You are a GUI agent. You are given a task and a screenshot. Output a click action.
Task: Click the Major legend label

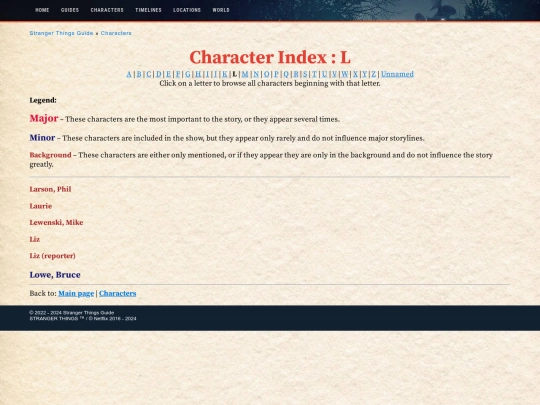pyautogui.click(x=44, y=118)
